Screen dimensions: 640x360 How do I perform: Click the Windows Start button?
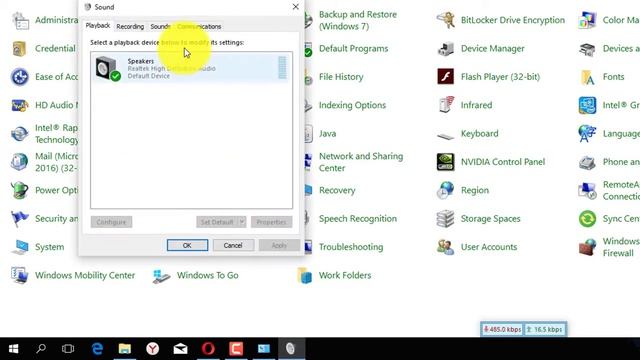point(13,349)
